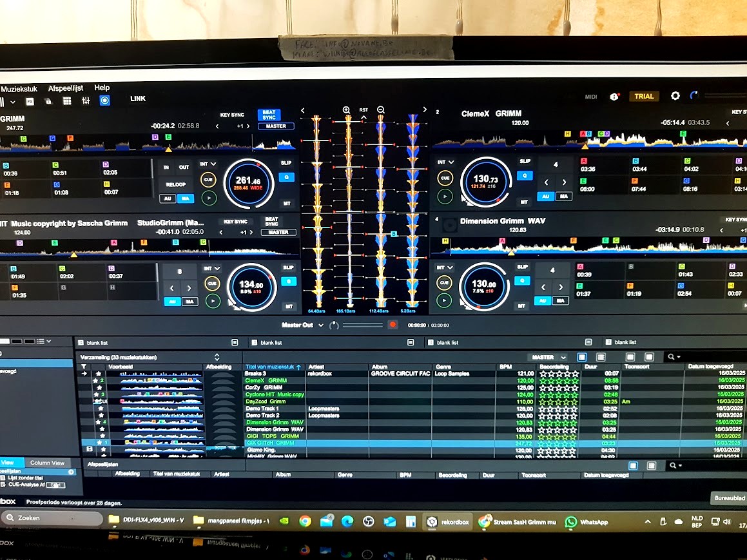Open the settings gear icon
The height and width of the screenshot is (560, 747).
(x=675, y=96)
